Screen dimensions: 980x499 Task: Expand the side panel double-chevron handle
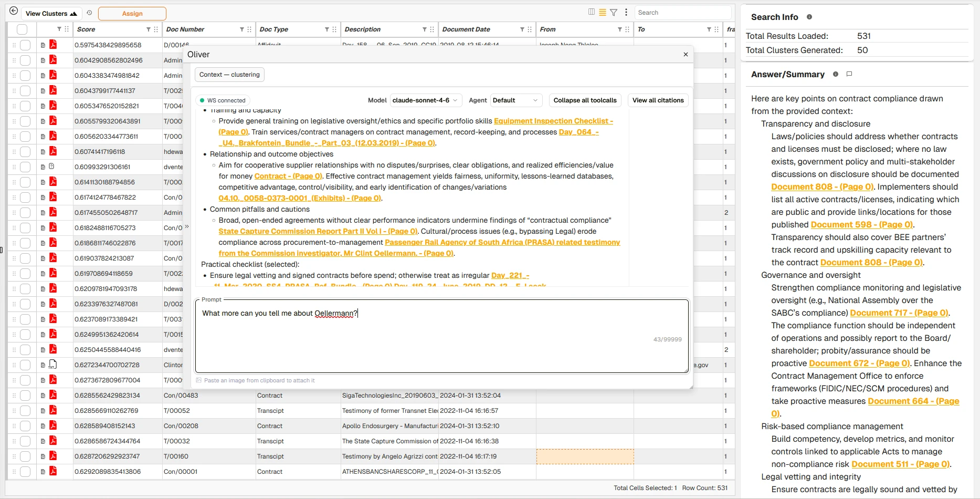186,227
